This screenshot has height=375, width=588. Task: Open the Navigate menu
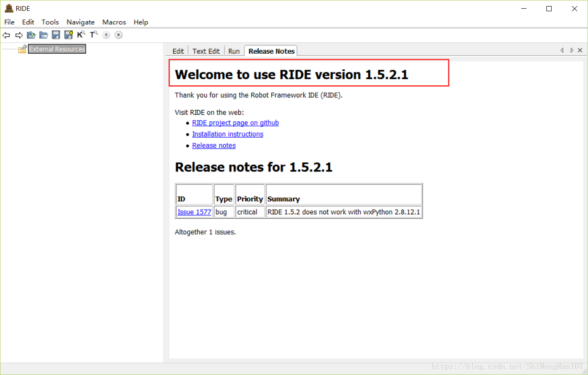tap(81, 22)
